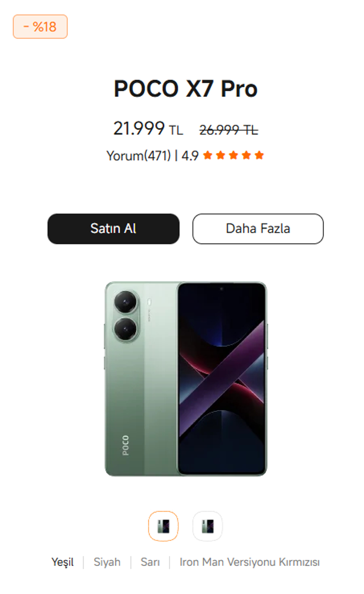This screenshot has height=594, width=364.
Task: Click the first orange rating star
Action: coord(207,155)
